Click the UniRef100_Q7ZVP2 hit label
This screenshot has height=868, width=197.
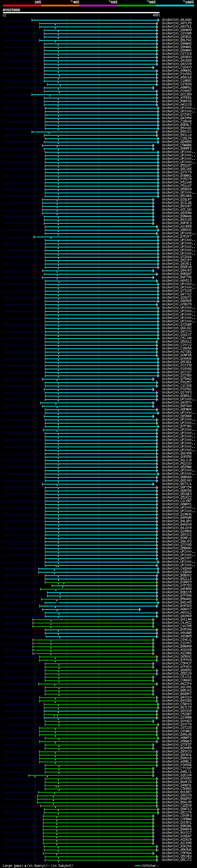pos(177,115)
